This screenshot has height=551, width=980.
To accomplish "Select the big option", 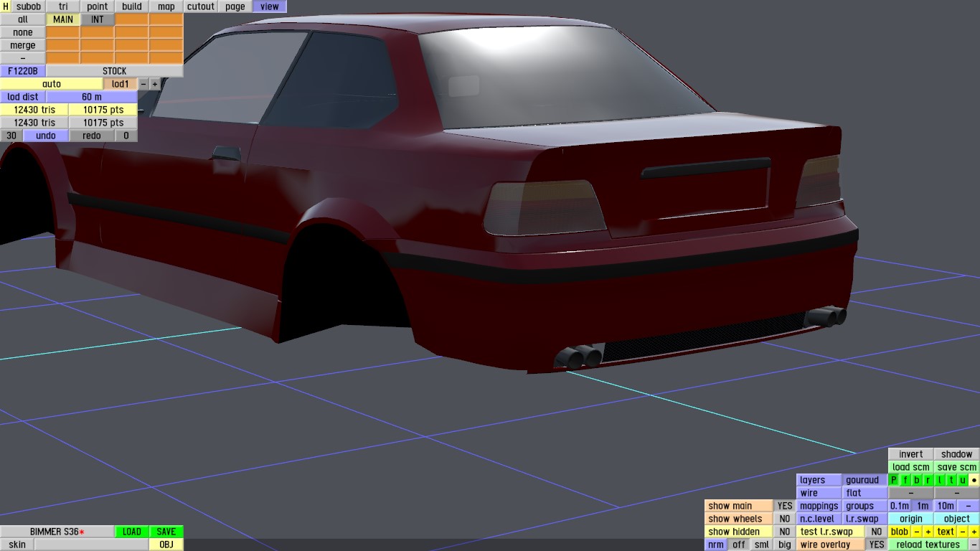I will pyautogui.click(x=785, y=545).
